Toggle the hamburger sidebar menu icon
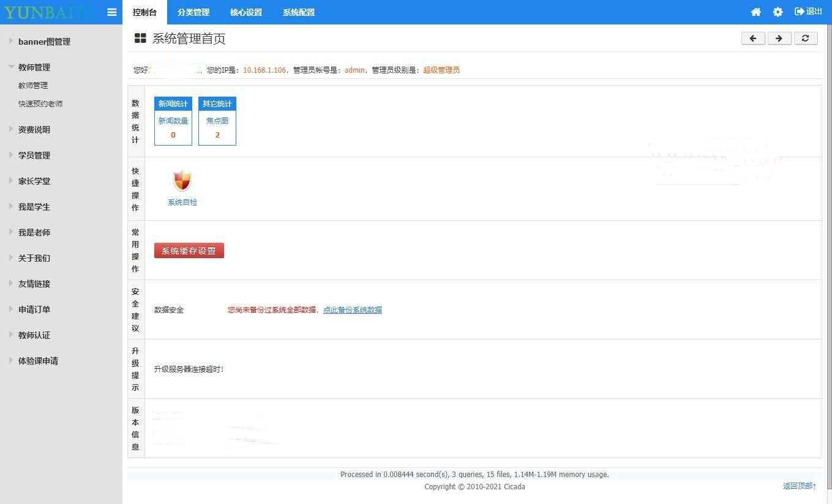This screenshot has height=504, width=832. [x=111, y=12]
